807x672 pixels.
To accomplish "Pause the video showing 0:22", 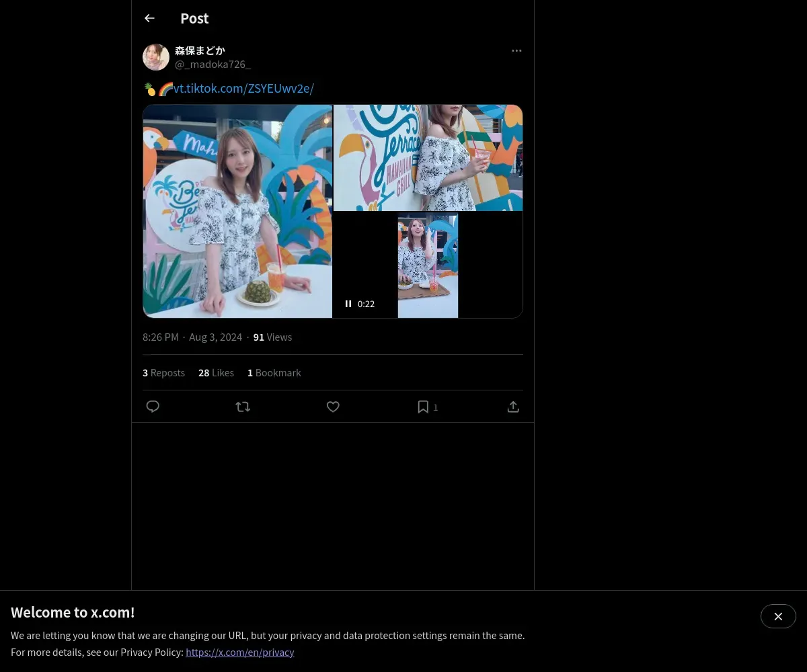I will [348, 304].
